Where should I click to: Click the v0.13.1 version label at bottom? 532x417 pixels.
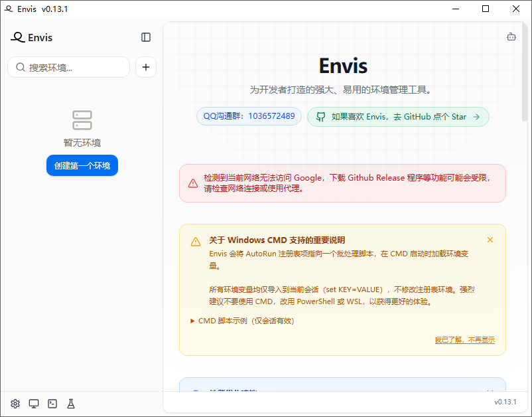point(505,402)
